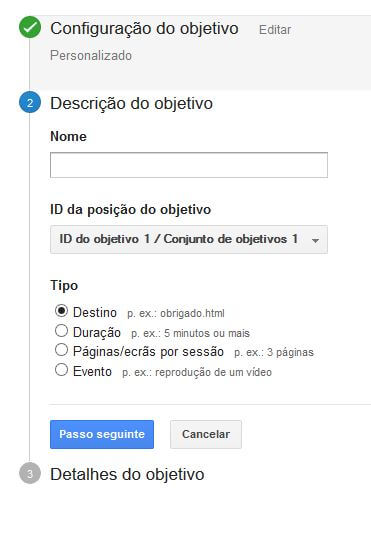
Task: Click the gray step 3 circle icon
Action: (30, 473)
